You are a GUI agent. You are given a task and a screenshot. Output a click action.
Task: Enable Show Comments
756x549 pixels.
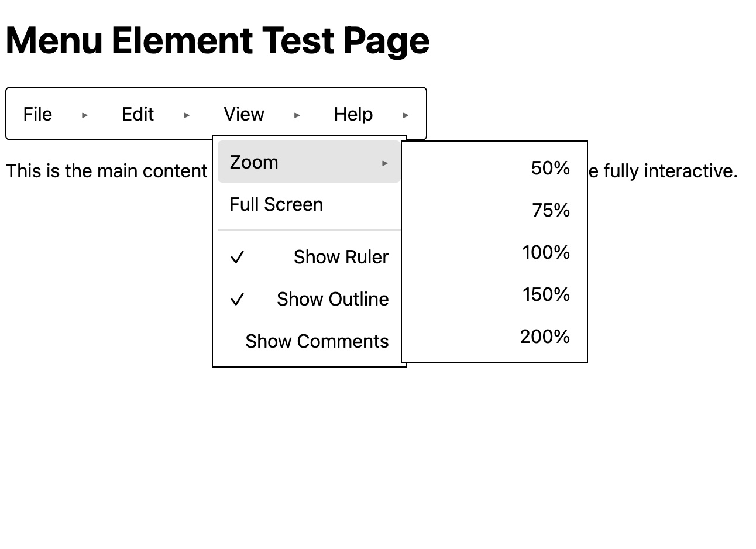pos(317,341)
